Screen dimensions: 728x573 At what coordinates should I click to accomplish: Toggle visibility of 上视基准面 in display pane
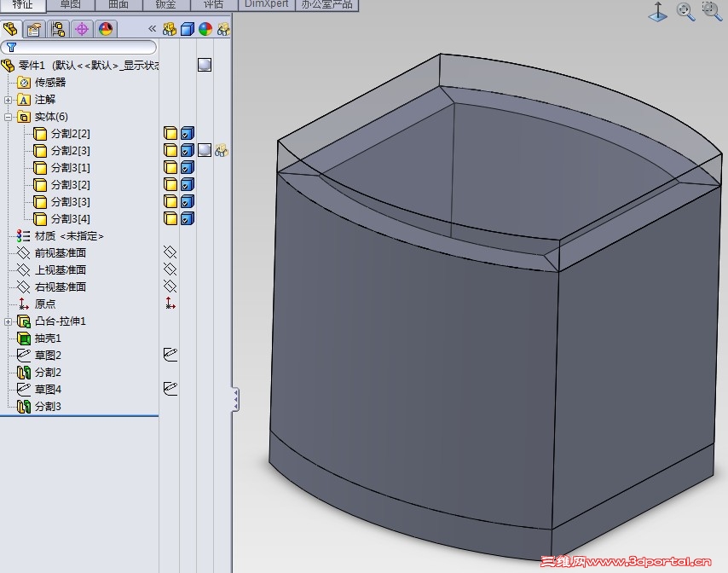170,269
